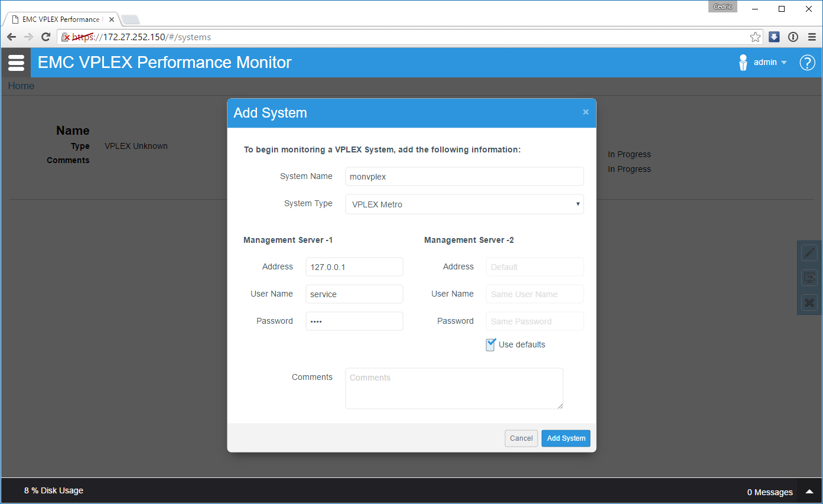Open the browser's main menu
Image resolution: width=823 pixels, height=504 pixels.
click(812, 37)
